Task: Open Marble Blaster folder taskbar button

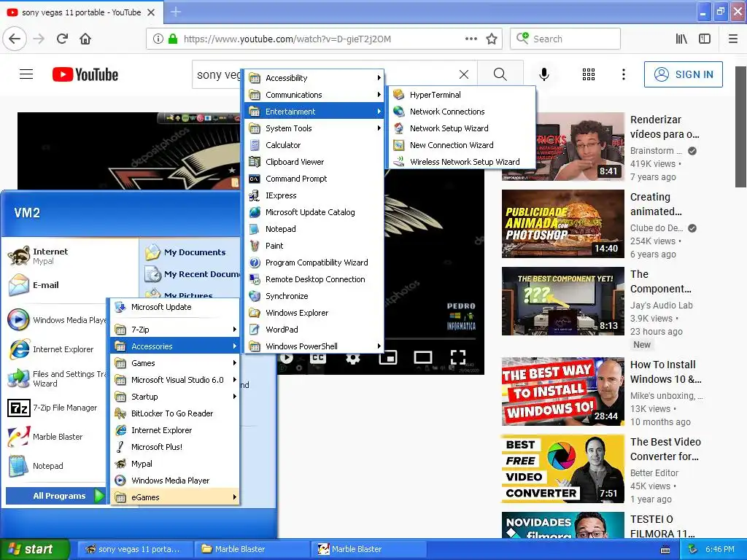Action: 252,549
